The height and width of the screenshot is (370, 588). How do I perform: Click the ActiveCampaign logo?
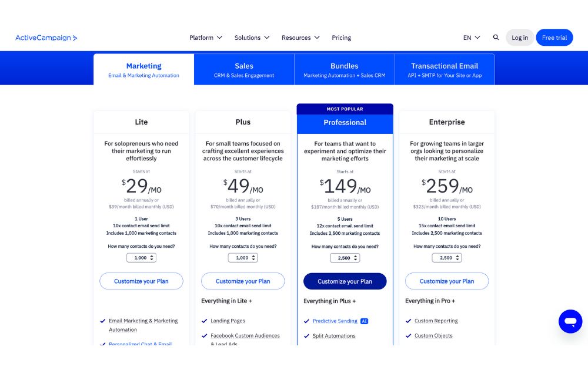pyautogui.click(x=46, y=38)
